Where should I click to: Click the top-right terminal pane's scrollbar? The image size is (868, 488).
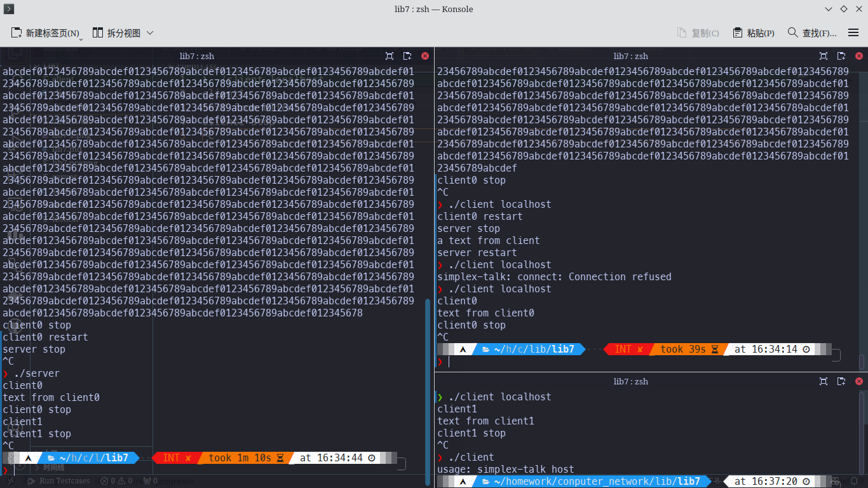[x=862, y=361]
